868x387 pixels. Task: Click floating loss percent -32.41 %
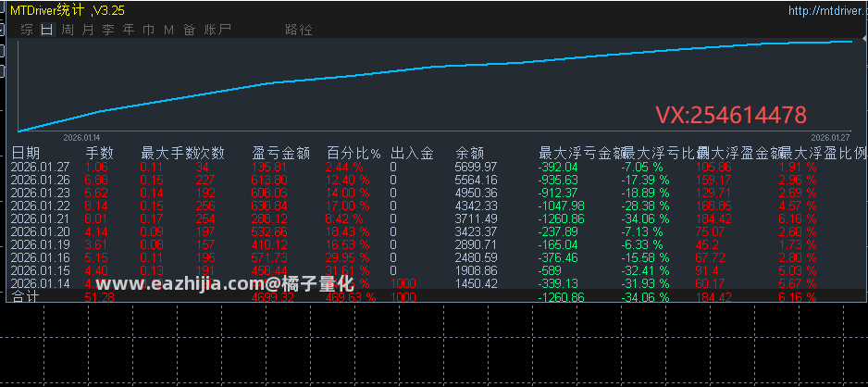[x=645, y=270]
